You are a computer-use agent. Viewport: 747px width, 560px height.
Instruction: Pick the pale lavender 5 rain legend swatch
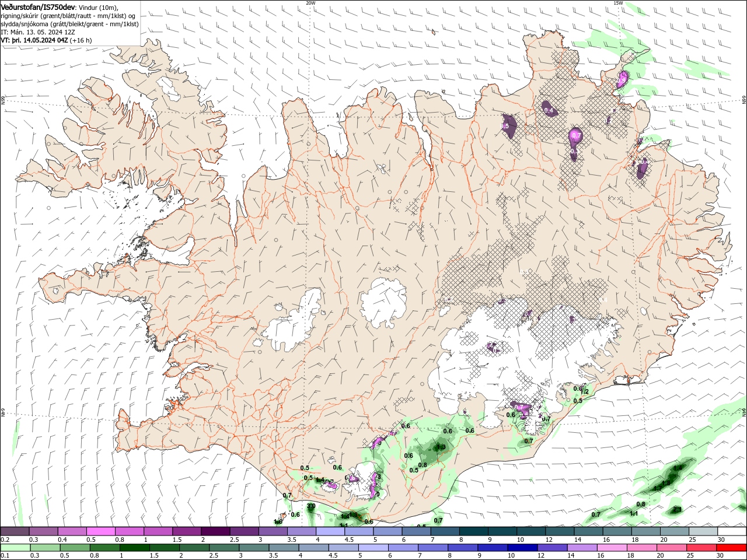[x=373, y=547]
